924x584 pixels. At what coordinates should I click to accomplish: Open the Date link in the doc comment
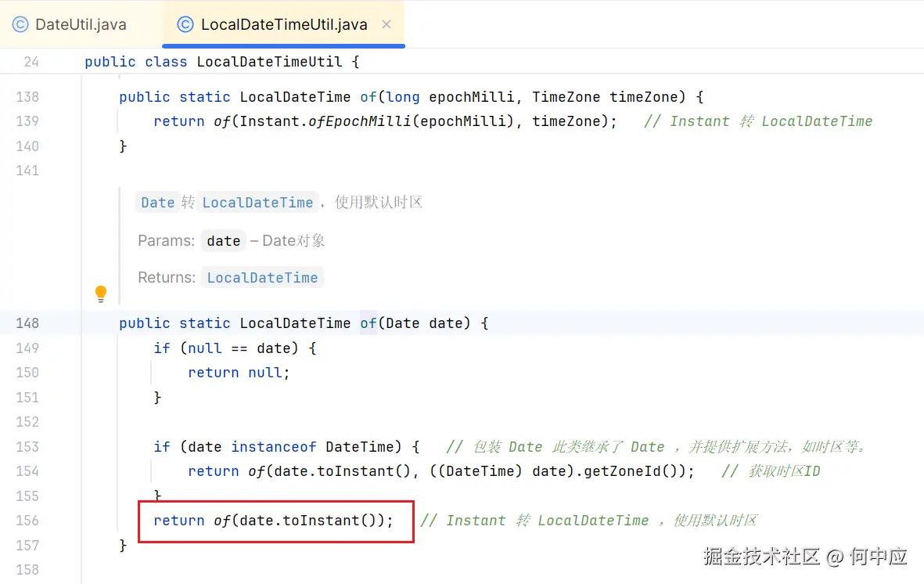click(158, 202)
